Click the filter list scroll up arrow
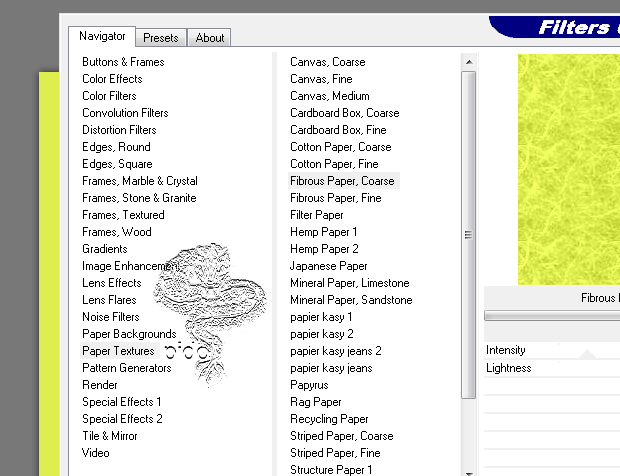The height and width of the screenshot is (476, 620). (468, 61)
